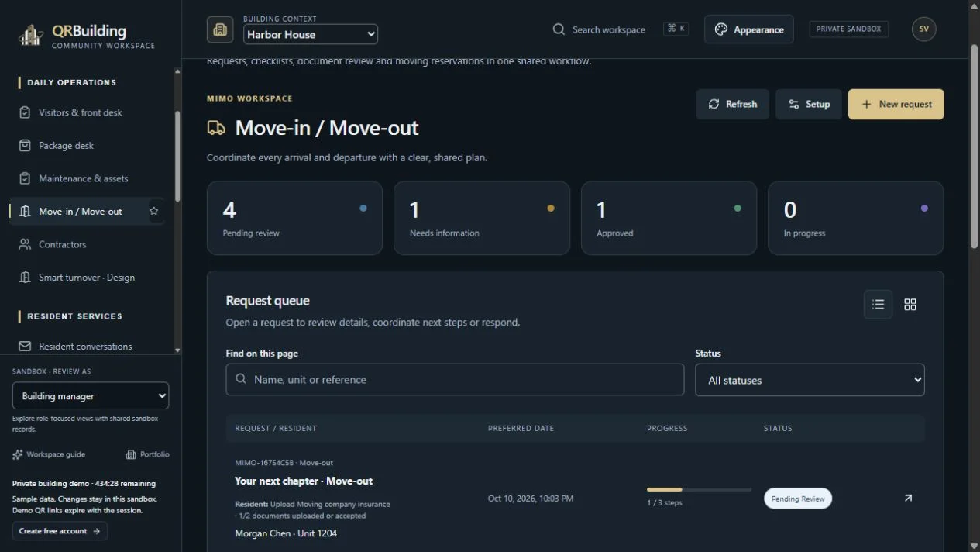Click the Name, unit or reference field
Screen dimensions: 980x552
pyautogui.click(x=455, y=380)
